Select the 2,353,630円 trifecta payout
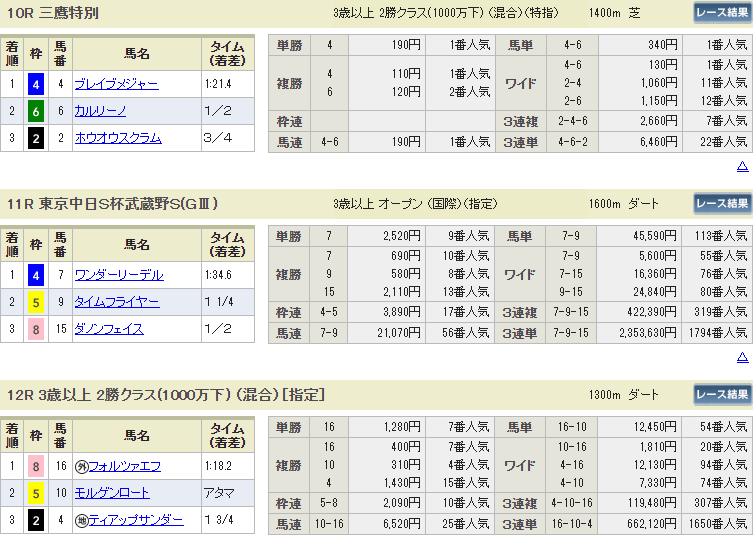This screenshot has width=754, height=536. point(648,333)
